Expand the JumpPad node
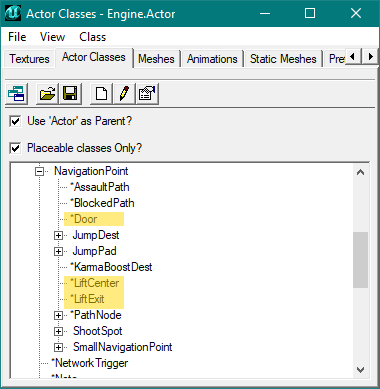This screenshot has width=380, height=389. 58,251
